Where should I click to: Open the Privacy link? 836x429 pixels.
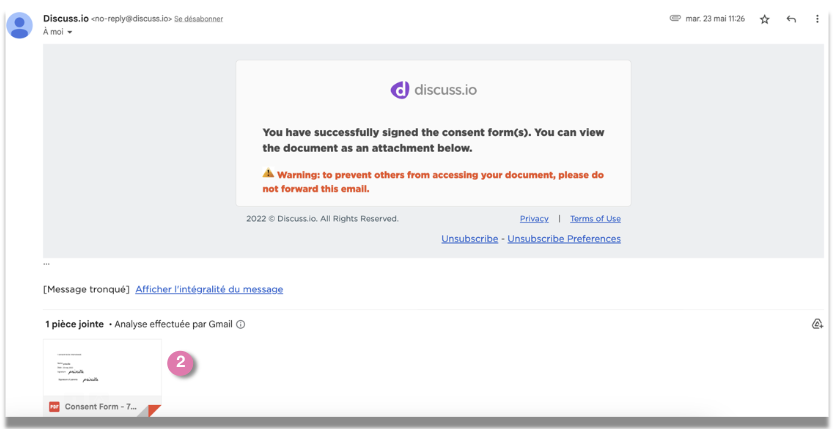(x=534, y=219)
